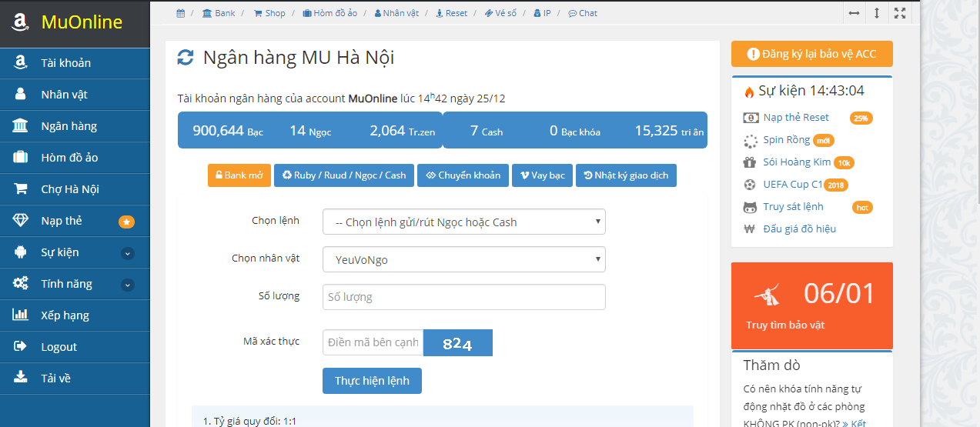980x427 pixels.
Task: Toggle the fullscreen icon
Action: point(900,13)
